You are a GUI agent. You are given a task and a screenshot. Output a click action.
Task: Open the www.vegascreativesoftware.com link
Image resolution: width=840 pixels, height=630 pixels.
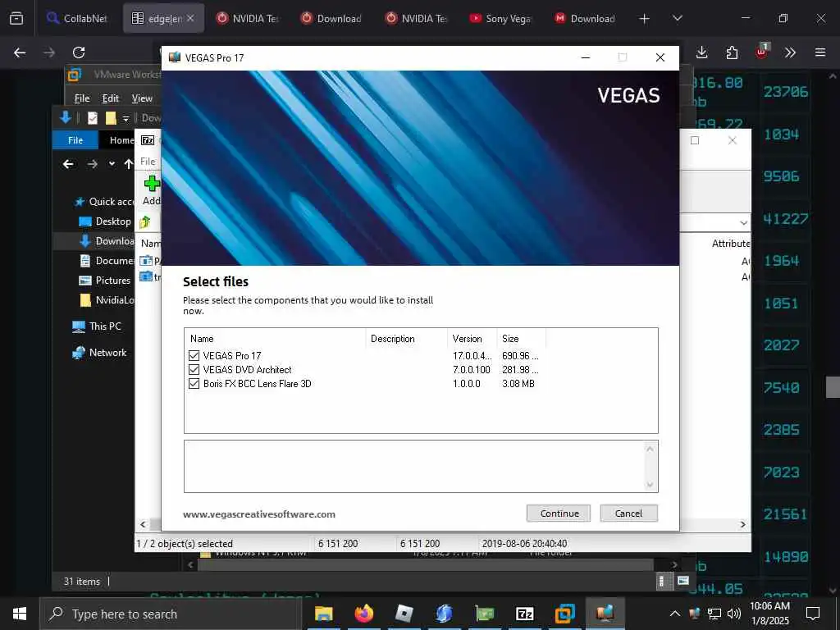(x=258, y=514)
